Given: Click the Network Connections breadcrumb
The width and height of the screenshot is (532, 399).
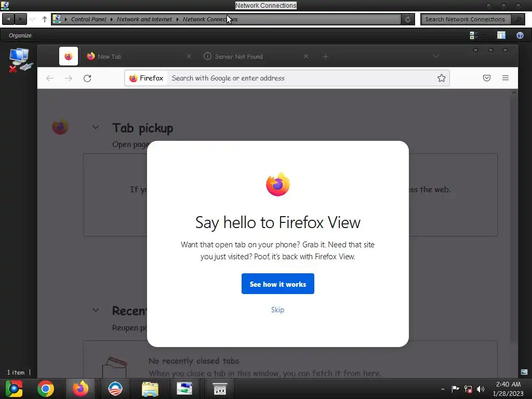Looking at the screenshot, I should [210, 19].
